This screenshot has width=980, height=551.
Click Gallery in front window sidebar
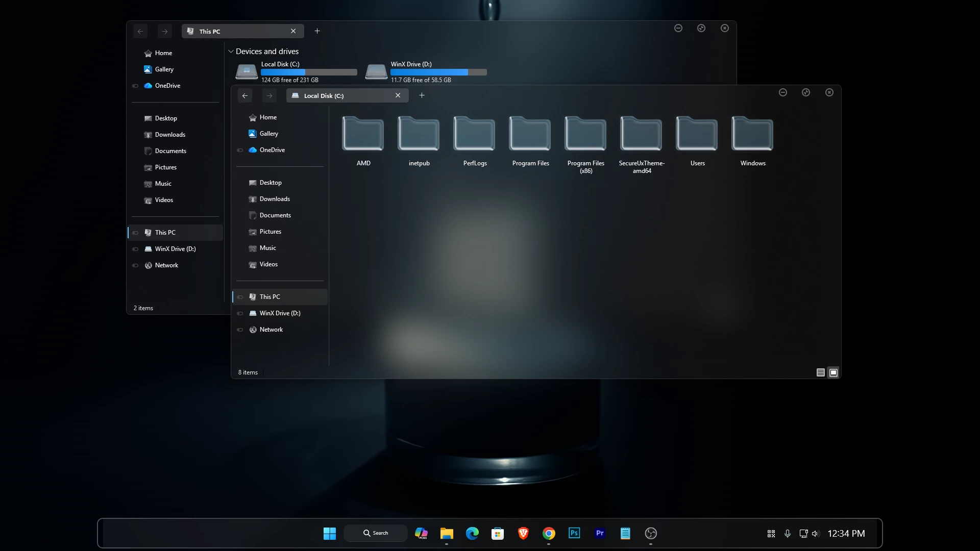pos(268,134)
